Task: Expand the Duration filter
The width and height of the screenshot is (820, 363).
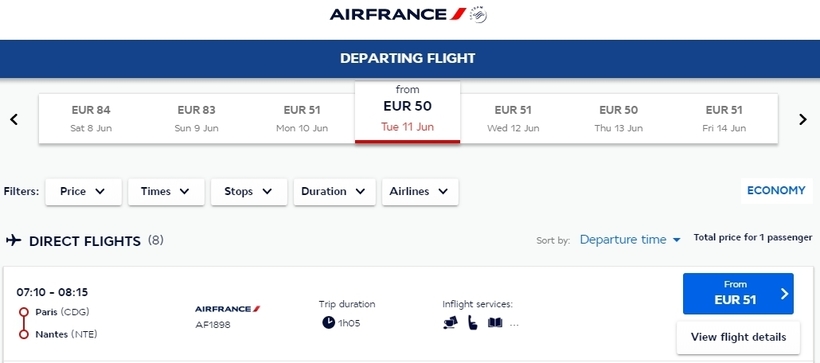Action: pos(334,191)
